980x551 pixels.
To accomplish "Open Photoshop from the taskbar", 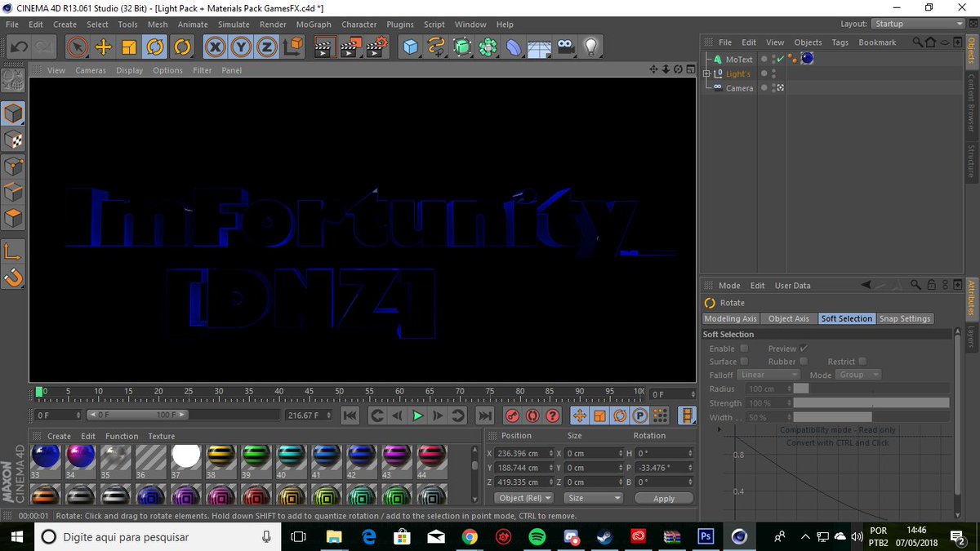I will (706, 536).
